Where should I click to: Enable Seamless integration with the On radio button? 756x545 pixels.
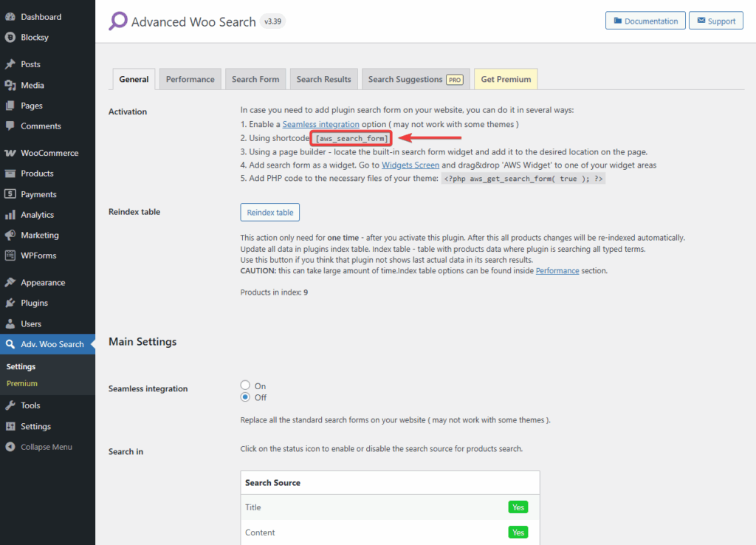[x=244, y=385]
